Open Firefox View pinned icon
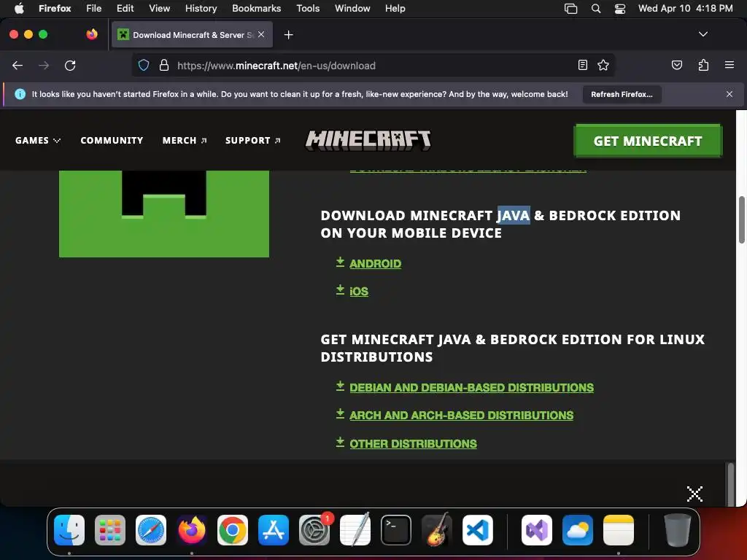Viewport: 747px width, 560px height. [92, 34]
